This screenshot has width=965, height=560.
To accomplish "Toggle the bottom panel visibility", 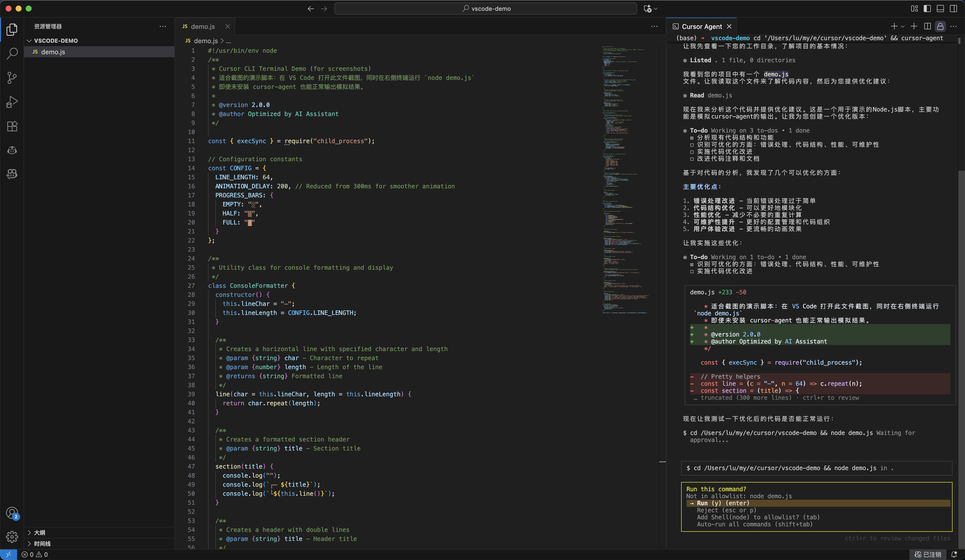I will tap(940, 9).
